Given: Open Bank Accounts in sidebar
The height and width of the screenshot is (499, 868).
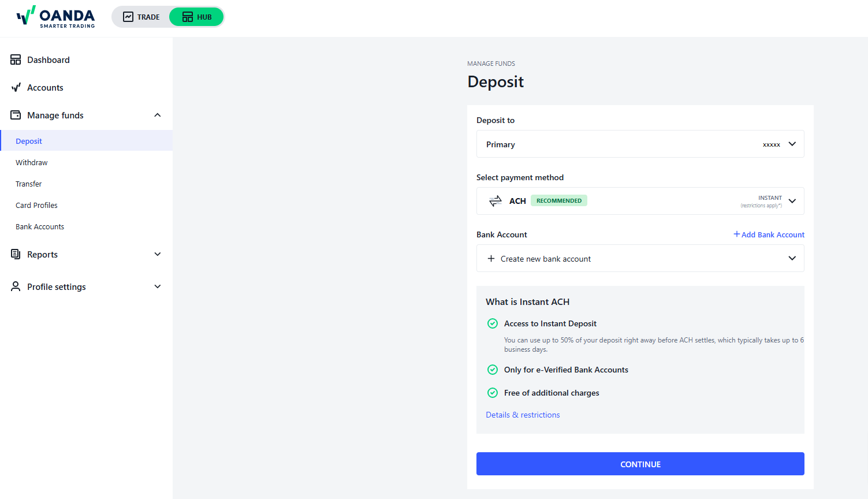Looking at the screenshot, I should pos(40,226).
